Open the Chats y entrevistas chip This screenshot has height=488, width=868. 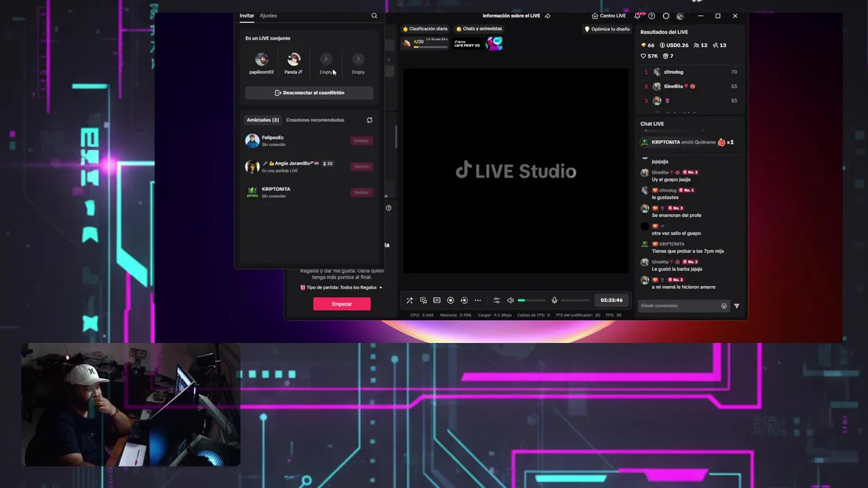(x=479, y=29)
